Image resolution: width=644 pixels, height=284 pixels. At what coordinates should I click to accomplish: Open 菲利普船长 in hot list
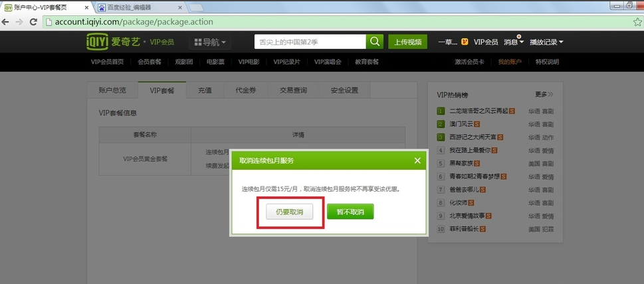click(465, 229)
